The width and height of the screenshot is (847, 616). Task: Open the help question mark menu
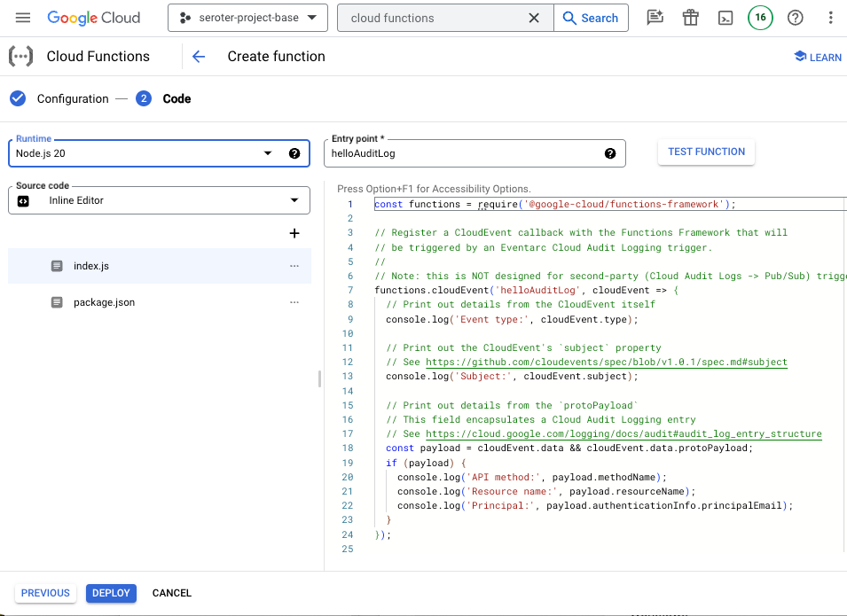click(796, 18)
